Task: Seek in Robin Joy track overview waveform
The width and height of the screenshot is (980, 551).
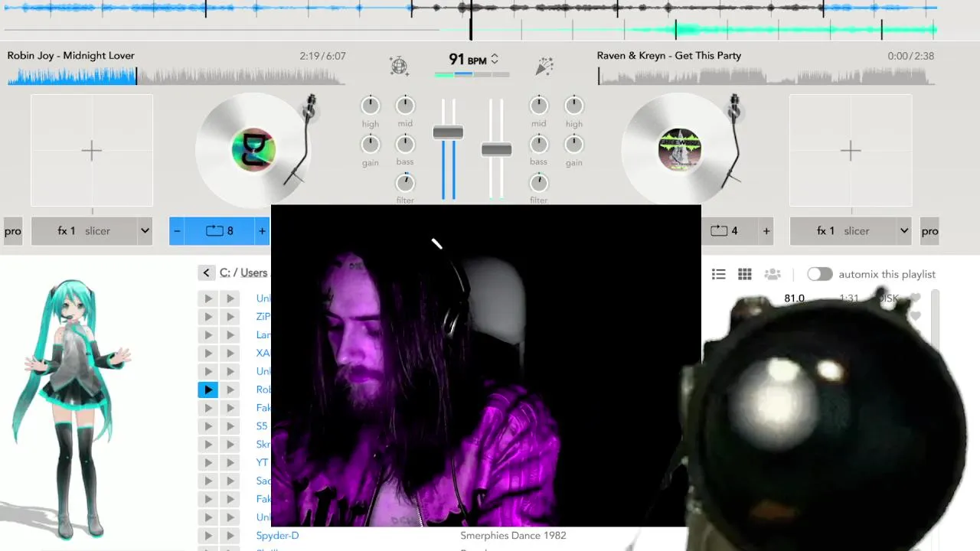Action: tap(176, 76)
